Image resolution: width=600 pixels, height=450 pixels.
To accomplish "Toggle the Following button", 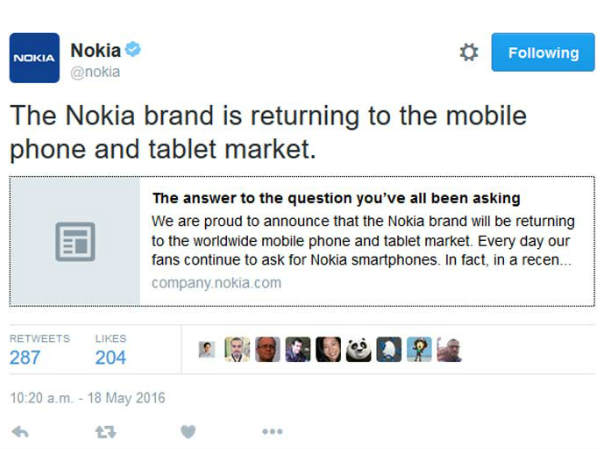I will click(x=542, y=52).
